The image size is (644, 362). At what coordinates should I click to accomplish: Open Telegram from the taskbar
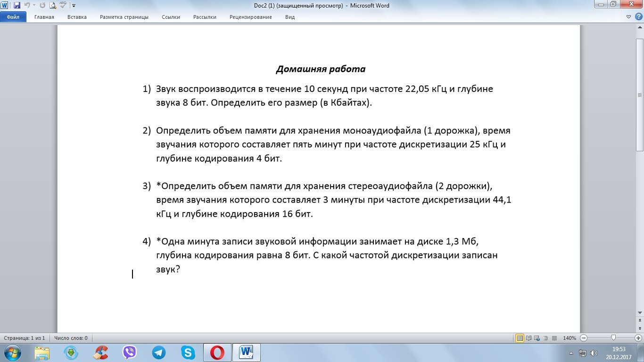point(159,353)
